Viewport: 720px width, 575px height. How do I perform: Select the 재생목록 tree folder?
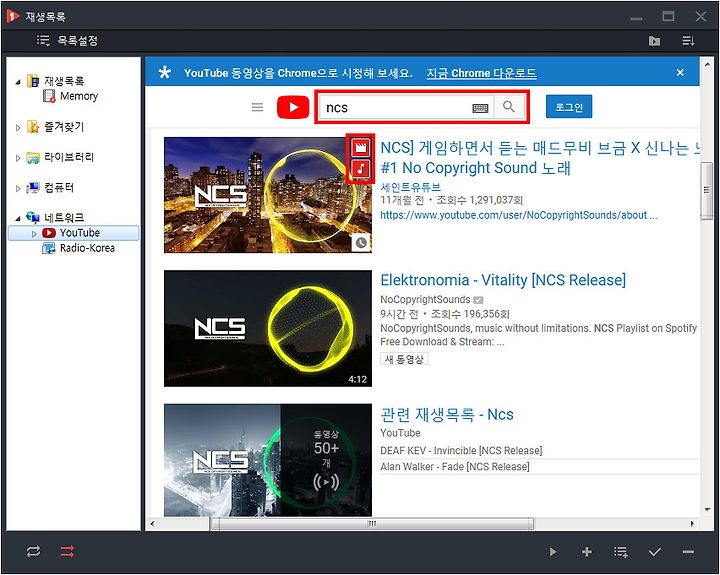pos(56,81)
